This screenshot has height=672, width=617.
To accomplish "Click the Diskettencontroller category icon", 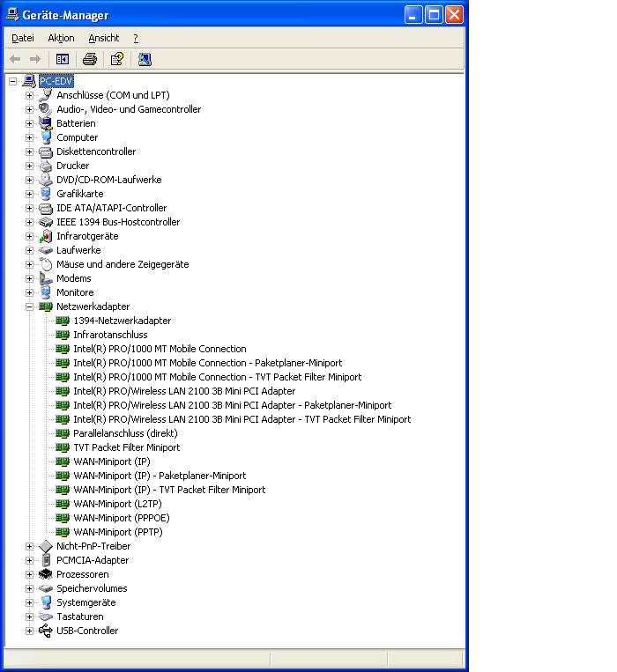I will (x=46, y=151).
